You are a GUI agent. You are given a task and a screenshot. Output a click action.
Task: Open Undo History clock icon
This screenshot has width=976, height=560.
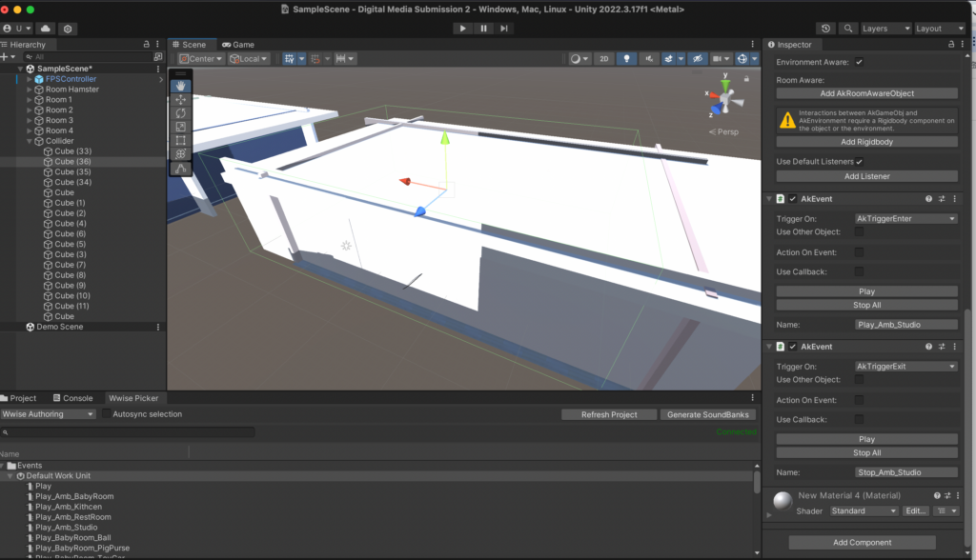[x=825, y=29]
